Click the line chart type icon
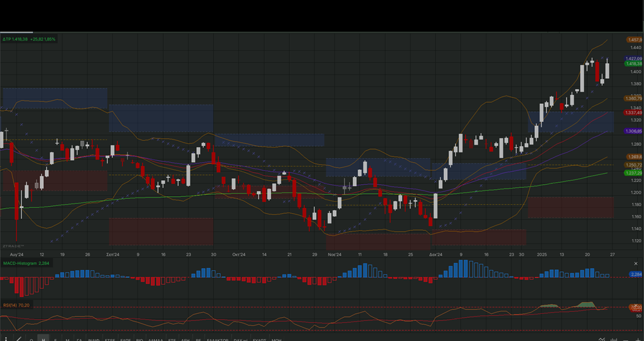Viewport: 644px width, 341px height. 601,339
